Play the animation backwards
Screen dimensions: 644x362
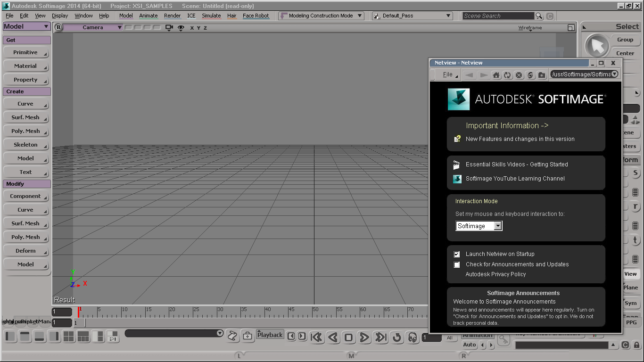[x=333, y=337]
